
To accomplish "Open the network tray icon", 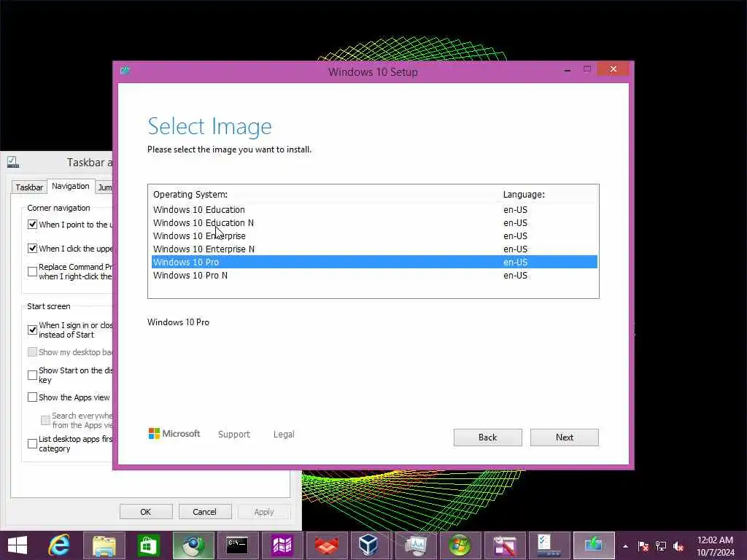I will pos(661,546).
